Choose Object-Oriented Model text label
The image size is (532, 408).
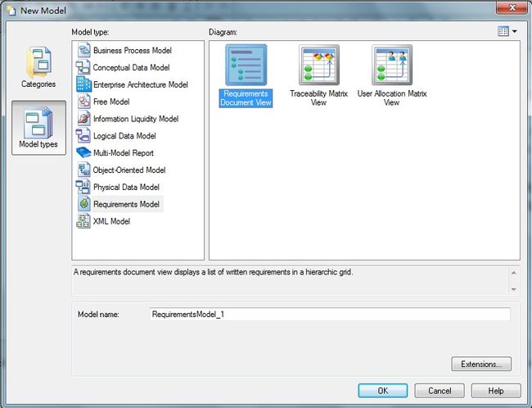pos(129,170)
